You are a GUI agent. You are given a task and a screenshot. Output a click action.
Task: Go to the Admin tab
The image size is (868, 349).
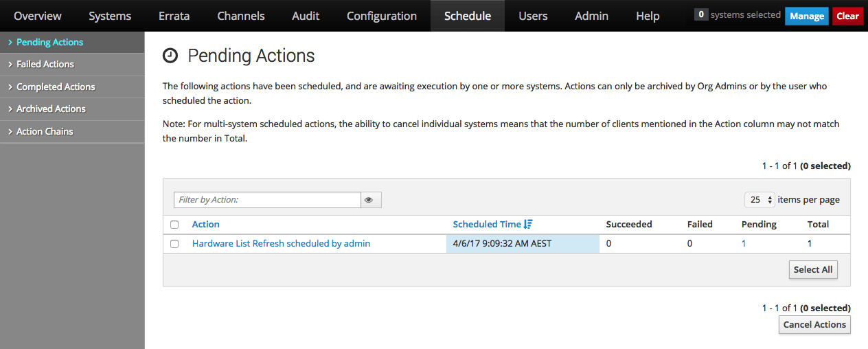[591, 16]
